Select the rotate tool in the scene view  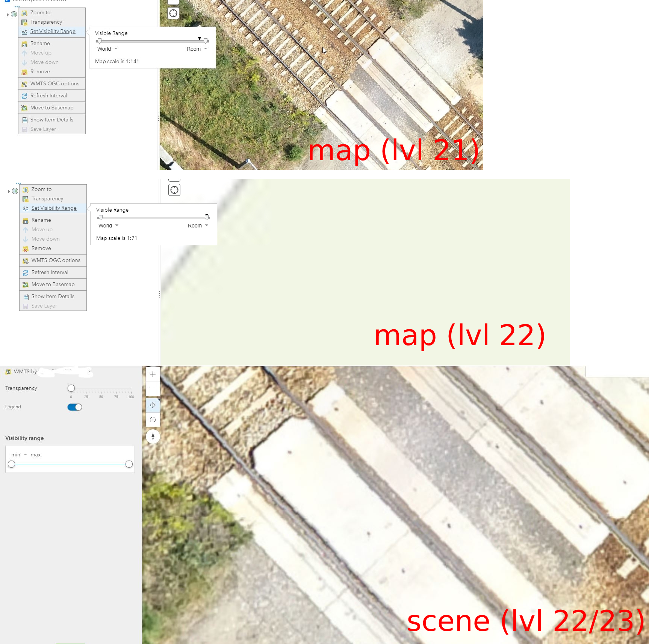tap(153, 420)
